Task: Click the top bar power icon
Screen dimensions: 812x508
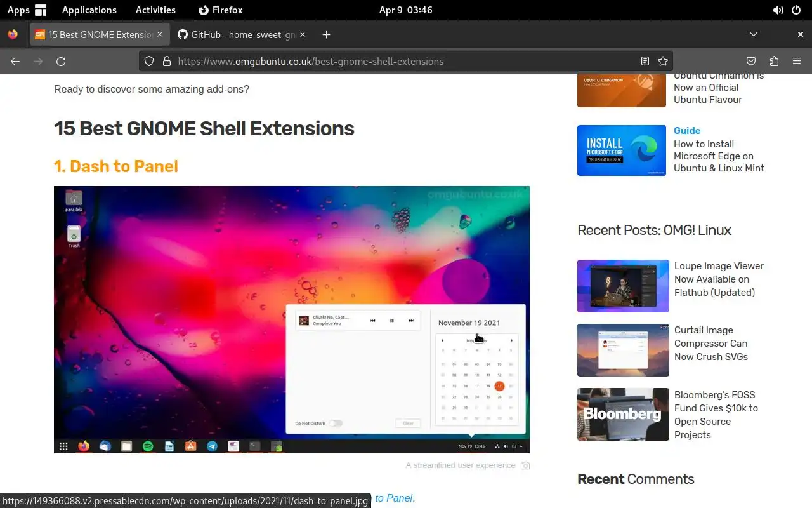Action: [x=796, y=10]
